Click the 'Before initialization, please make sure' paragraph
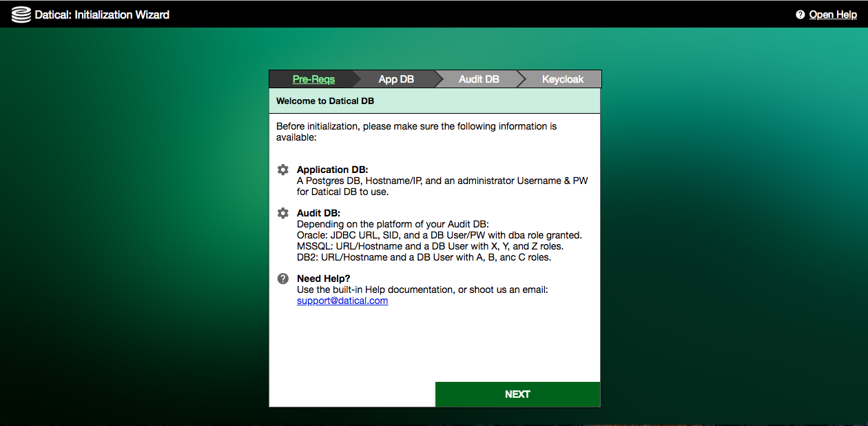Screen dimensions: 868x426 click(416, 132)
